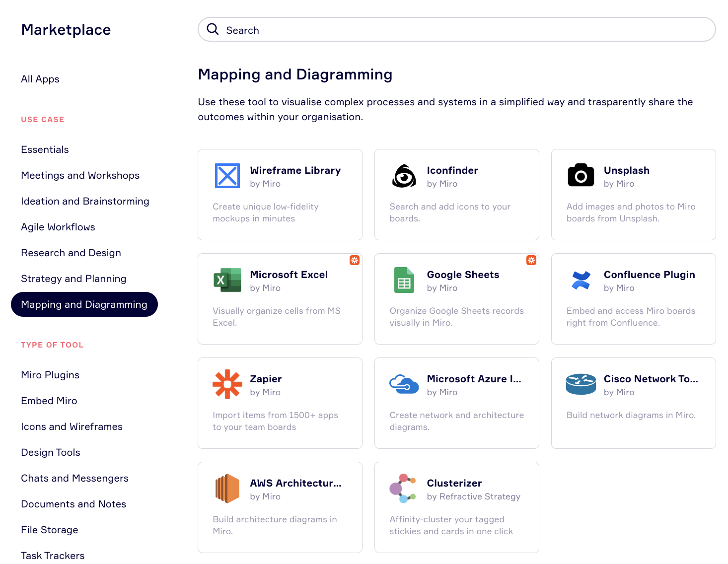The height and width of the screenshot is (564, 728).
Task: Select Mapping and Diagramming in sidebar
Action: coord(84,304)
